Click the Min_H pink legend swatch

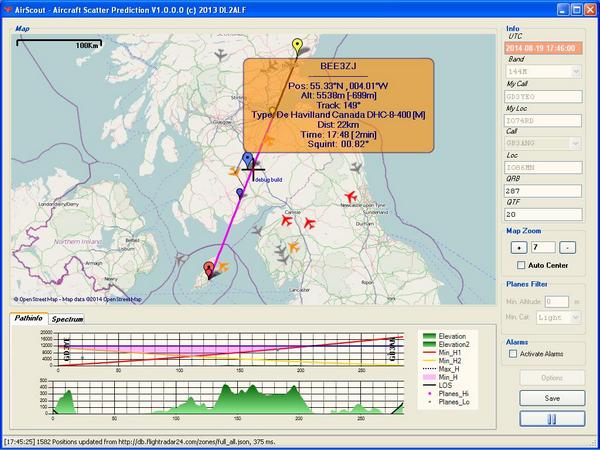[429, 377]
